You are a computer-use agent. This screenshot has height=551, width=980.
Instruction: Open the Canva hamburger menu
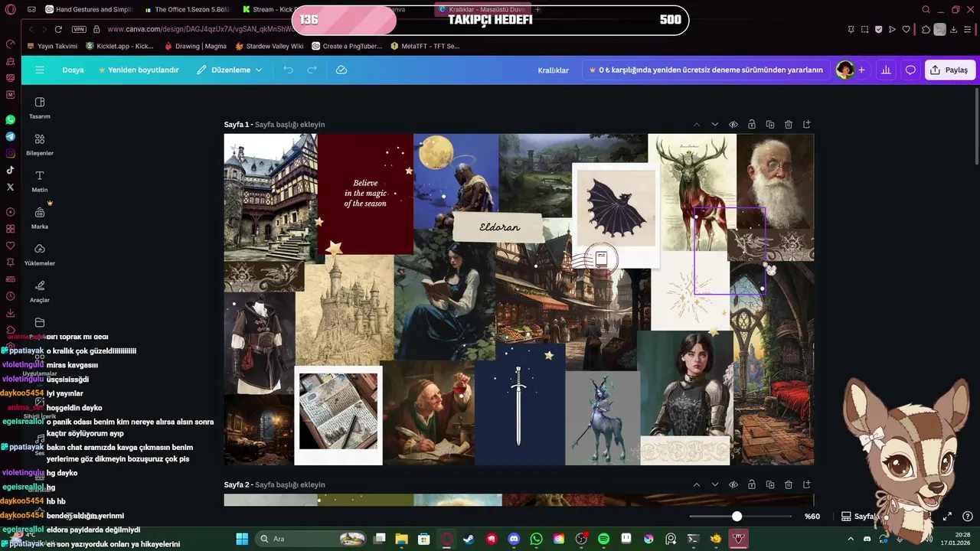pyautogui.click(x=40, y=70)
